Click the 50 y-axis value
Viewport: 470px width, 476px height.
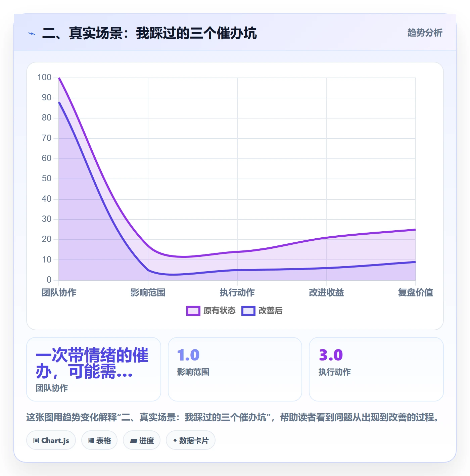point(47,179)
